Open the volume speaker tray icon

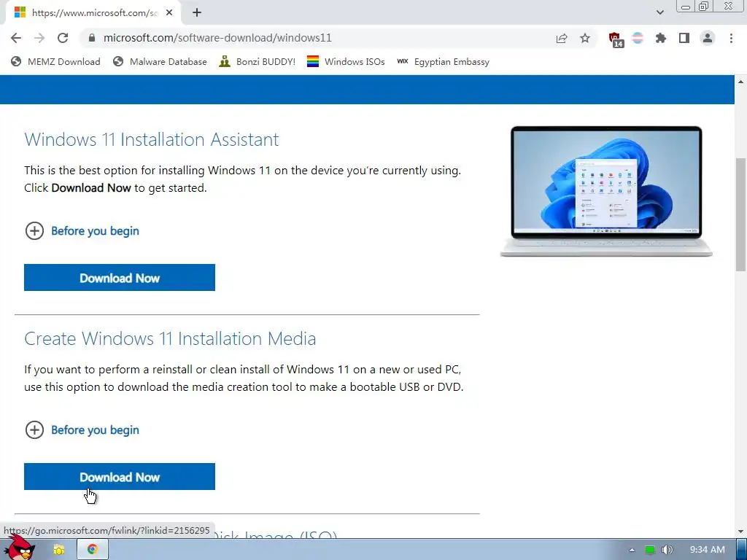[667, 550]
